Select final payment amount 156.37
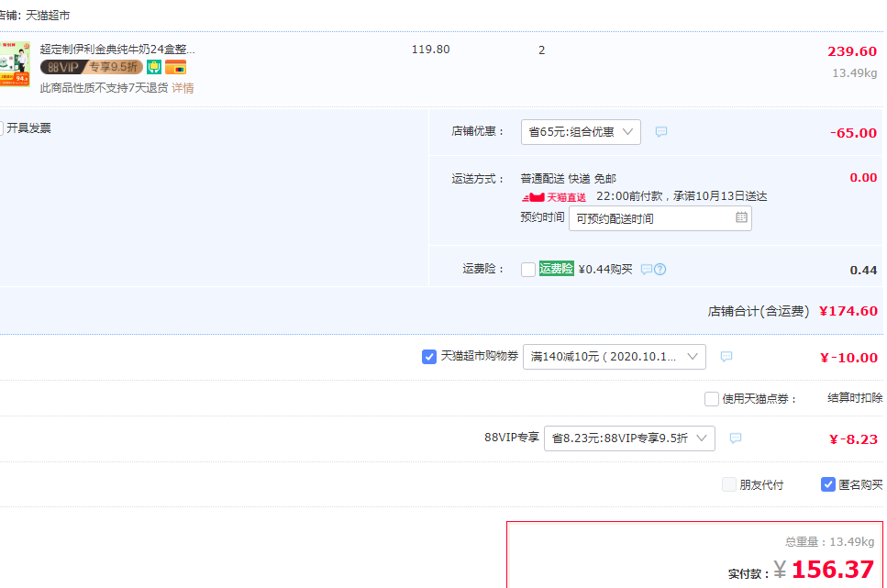This screenshot has width=887, height=588. pyautogui.click(x=833, y=570)
